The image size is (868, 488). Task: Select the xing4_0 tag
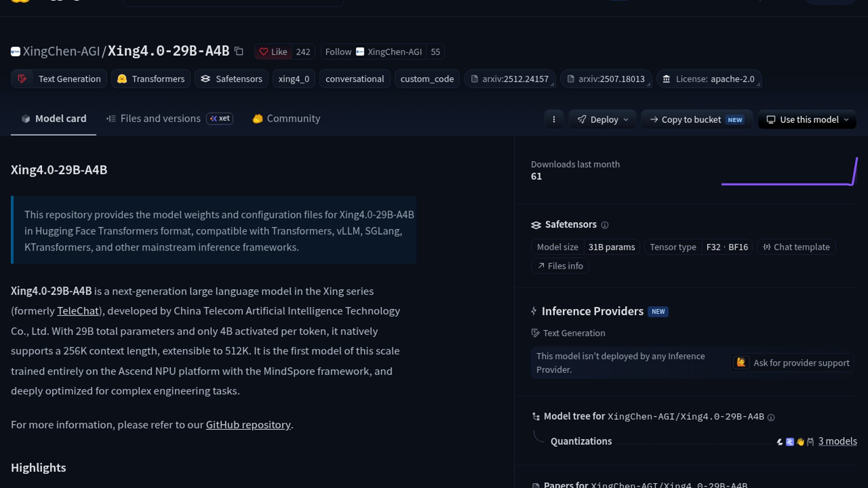(x=294, y=79)
